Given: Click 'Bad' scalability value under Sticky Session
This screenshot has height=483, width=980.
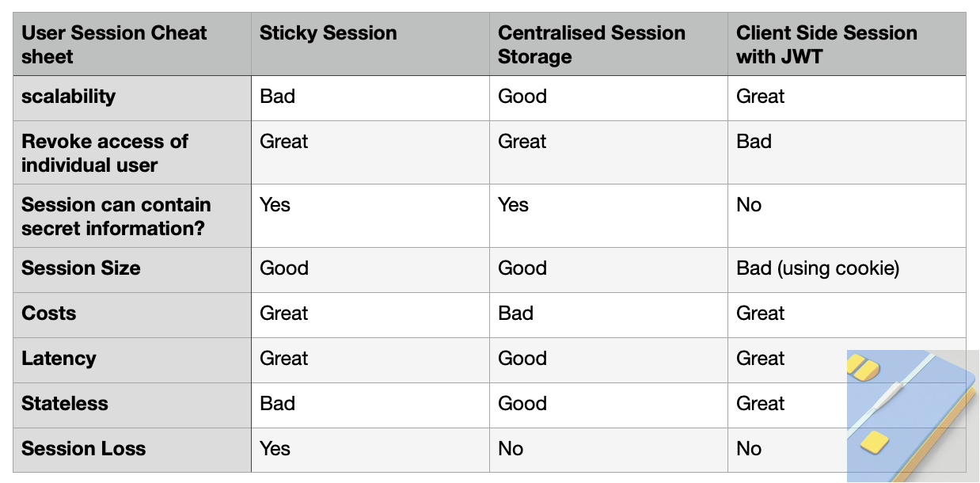Looking at the screenshot, I should click(370, 98).
